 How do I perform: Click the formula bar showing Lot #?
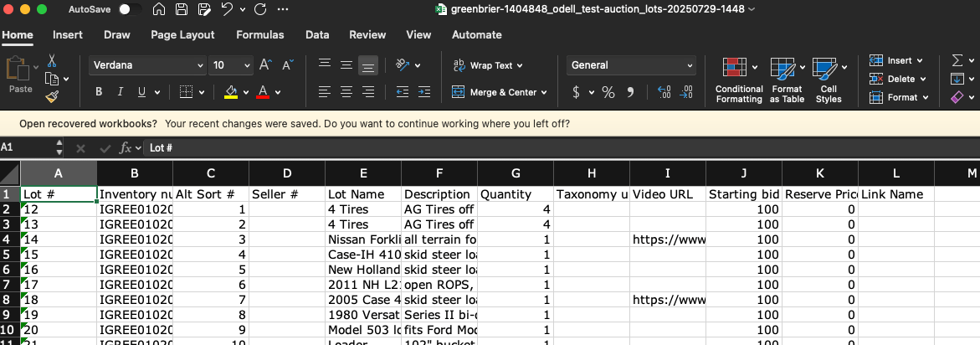click(562, 148)
